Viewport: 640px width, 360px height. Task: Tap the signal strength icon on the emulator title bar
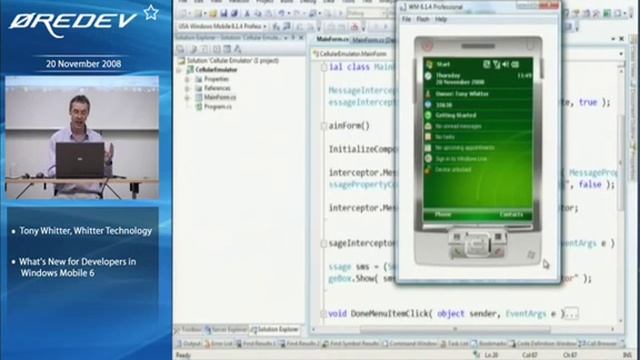(x=496, y=64)
